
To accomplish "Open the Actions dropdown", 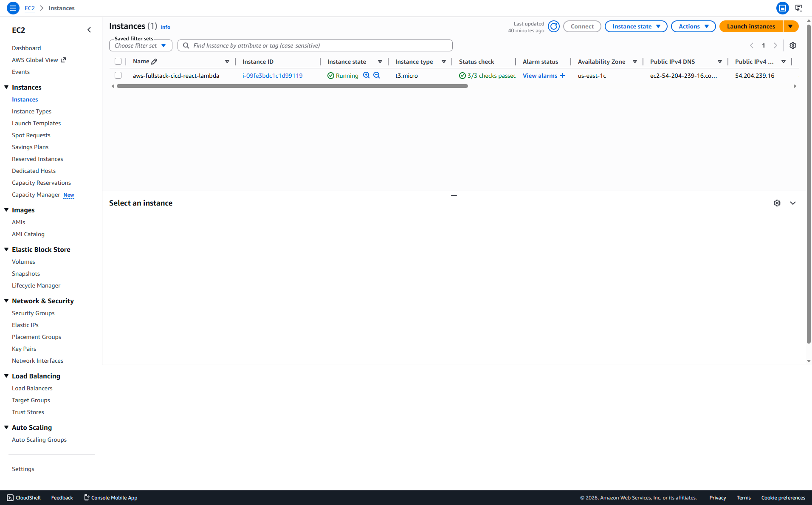I will coord(693,26).
